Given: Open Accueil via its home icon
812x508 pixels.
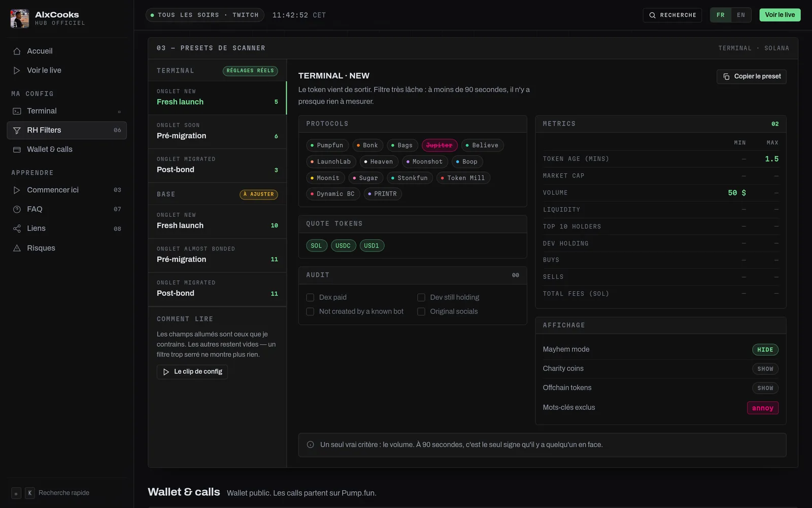Looking at the screenshot, I should point(17,51).
